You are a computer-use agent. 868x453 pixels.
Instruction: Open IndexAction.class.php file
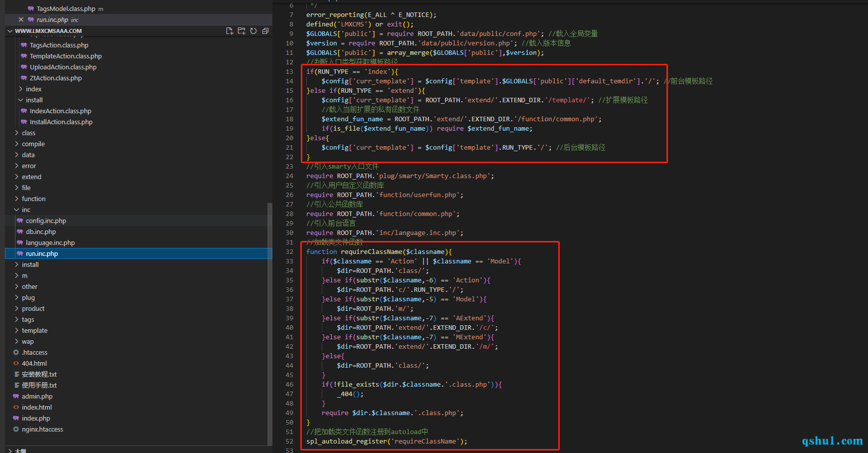click(x=60, y=111)
